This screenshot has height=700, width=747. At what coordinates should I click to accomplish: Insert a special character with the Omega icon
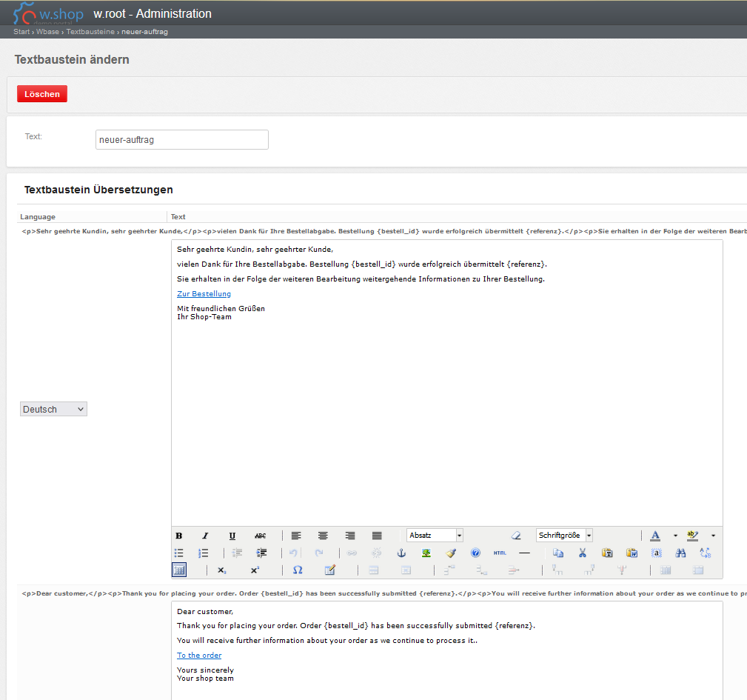coord(298,570)
